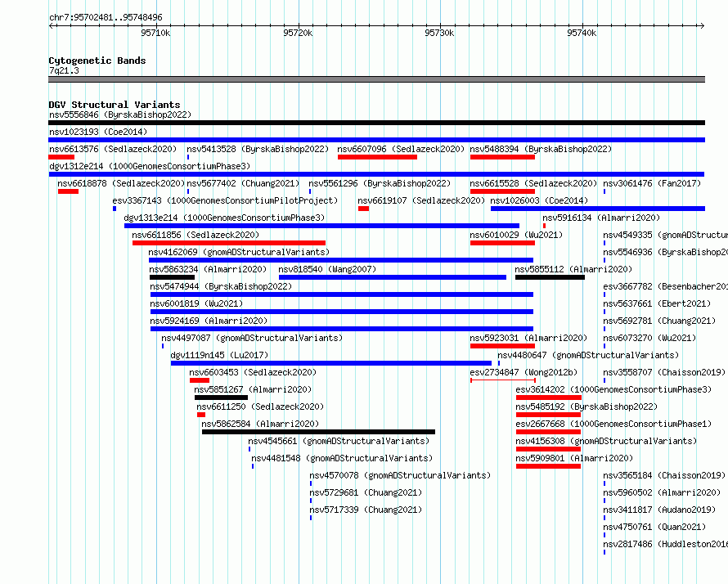Select the Cytogenetic Bands track title

point(97,61)
